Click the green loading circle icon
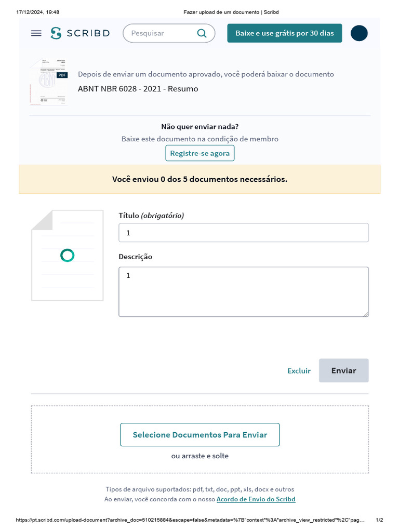The image size is (399, 532). click(67, 255)
